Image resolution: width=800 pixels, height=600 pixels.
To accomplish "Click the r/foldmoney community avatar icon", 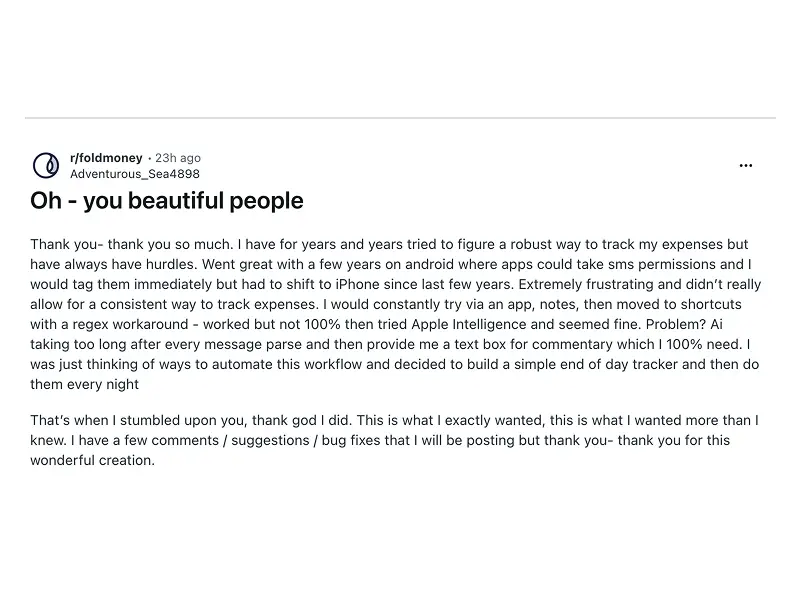I will [x=46, y=165].
